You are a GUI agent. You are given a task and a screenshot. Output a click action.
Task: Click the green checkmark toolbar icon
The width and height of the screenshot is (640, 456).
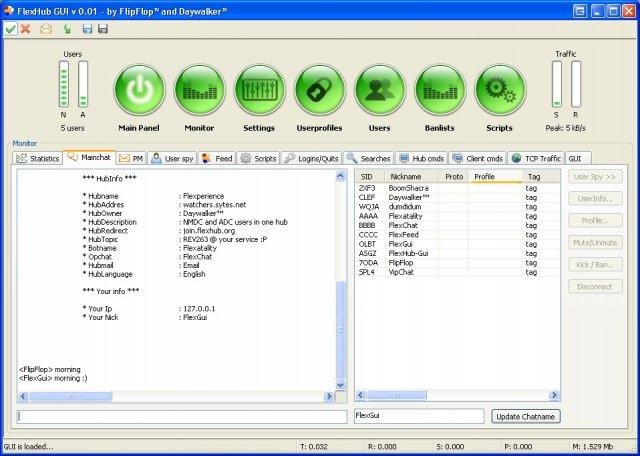(11, 29)
